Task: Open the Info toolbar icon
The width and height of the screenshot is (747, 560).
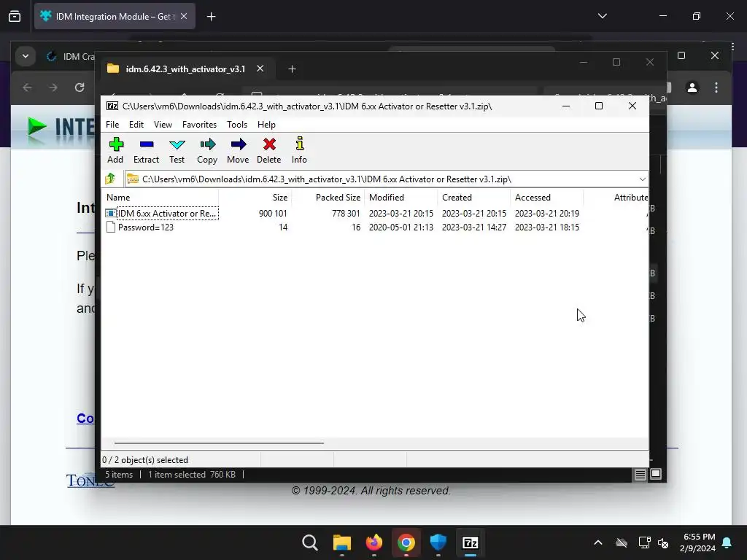Action: point(299,150)
